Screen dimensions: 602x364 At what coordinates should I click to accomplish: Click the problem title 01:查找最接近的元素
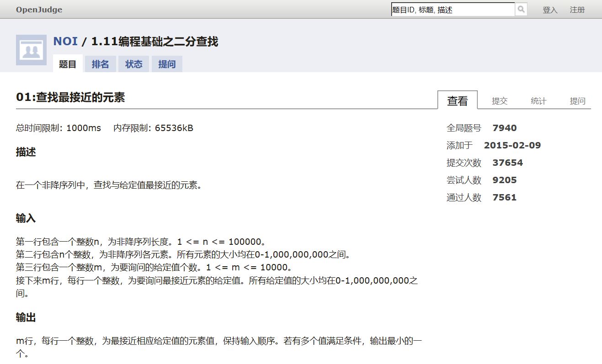click(x=70, y=97)
